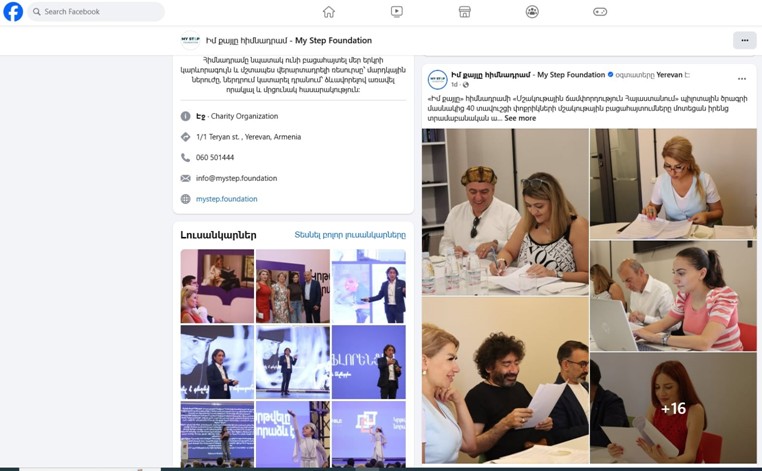762x471 pixels.
Task: Open the see all photos link
Action: coord(350,235)
